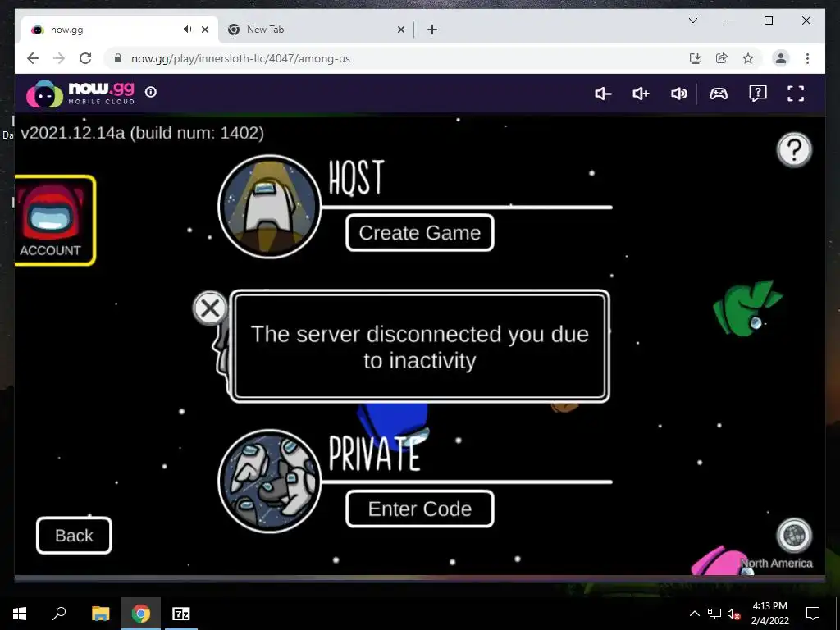Open now.gg help feedback icon
Viewport: 840px width, 630px height.
click(x=757, y=94)
